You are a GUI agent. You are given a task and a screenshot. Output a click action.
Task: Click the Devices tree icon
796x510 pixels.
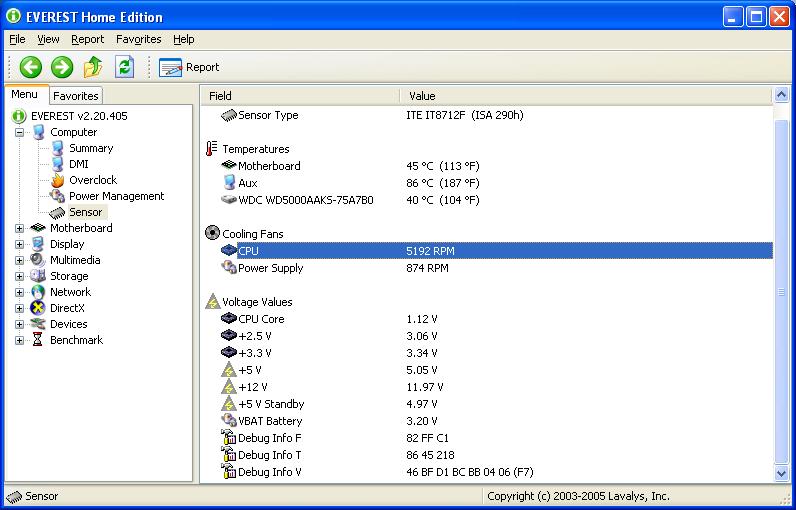coord(38,324)
